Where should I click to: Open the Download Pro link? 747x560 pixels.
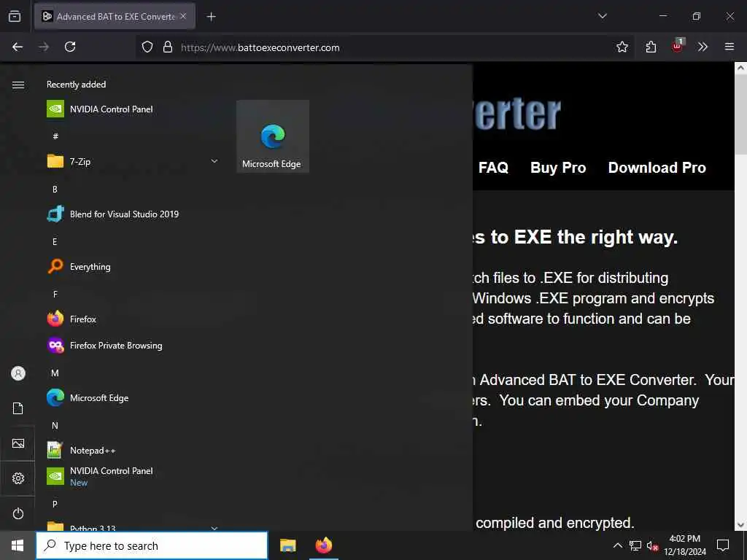click(x=657, y=168)
